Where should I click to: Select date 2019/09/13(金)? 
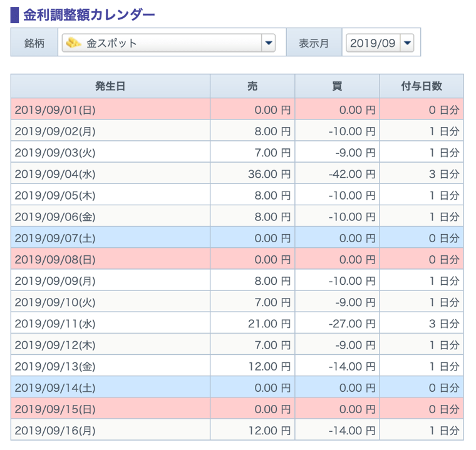coord(55,367)
